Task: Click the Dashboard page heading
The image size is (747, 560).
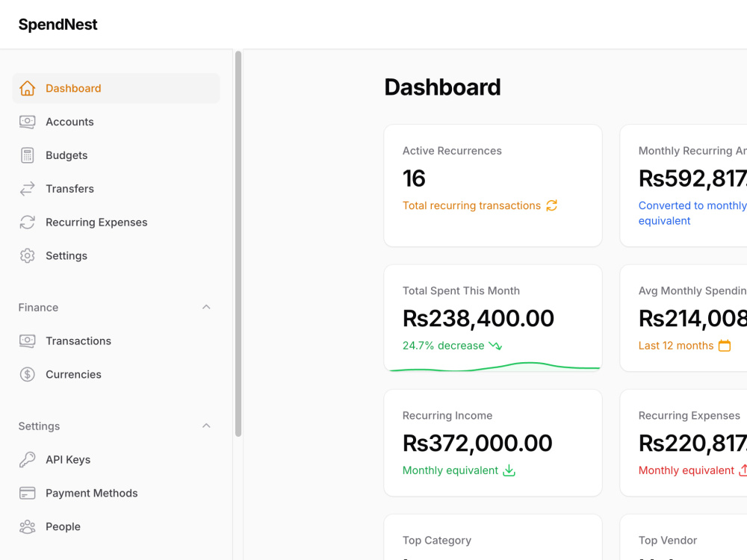Action: click(442, 87)
